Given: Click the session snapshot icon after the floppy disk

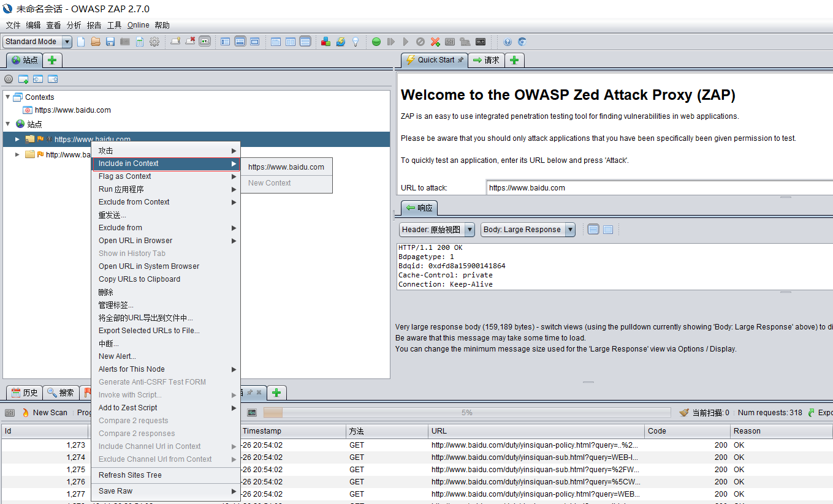Looking at the screenshot, I should tap(125, 42).
